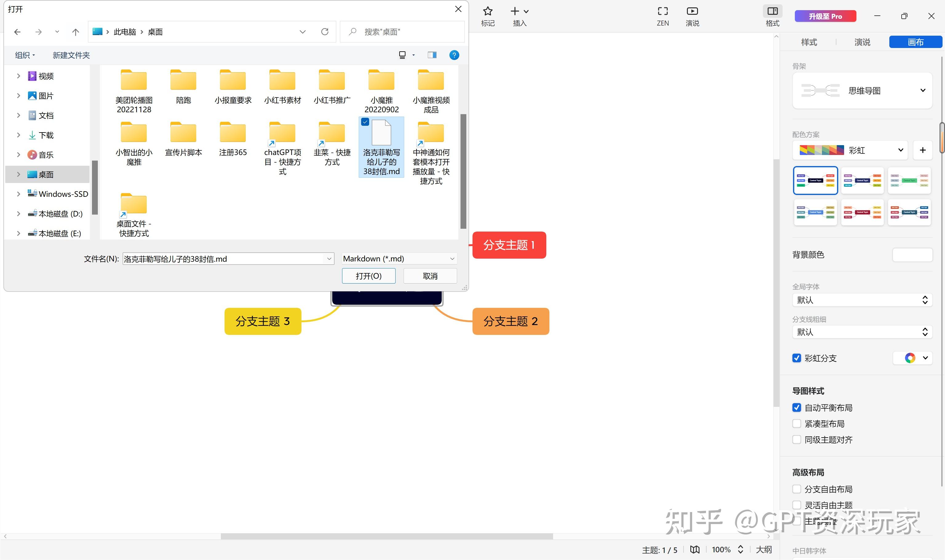Switch to the 样式 tab

tap(809, 42)
